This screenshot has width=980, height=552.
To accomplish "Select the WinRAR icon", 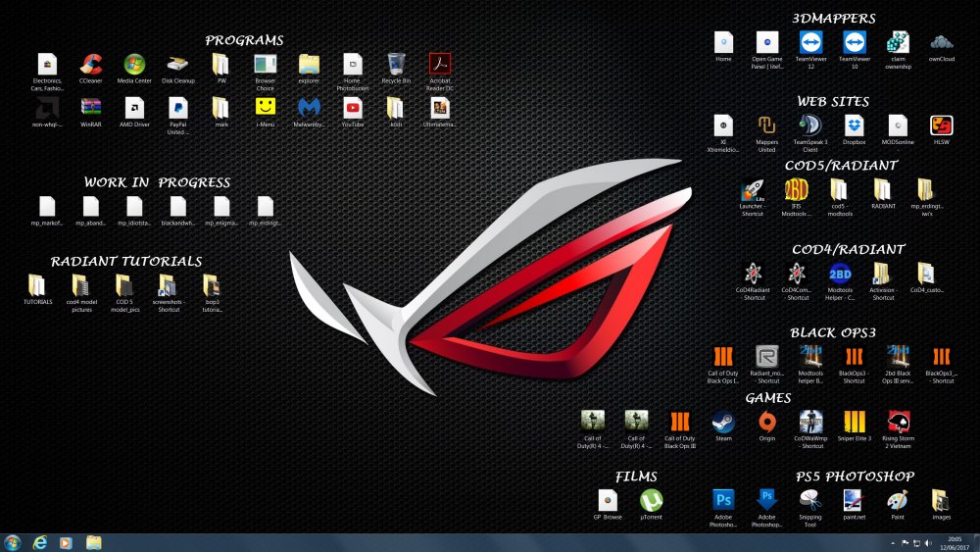I will click(x=91, y=108).
